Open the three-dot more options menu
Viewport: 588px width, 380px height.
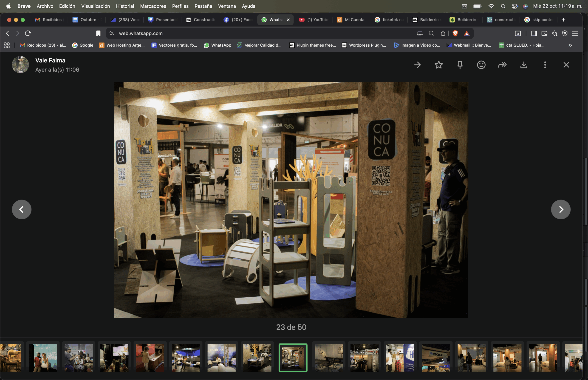coord(545,65)
